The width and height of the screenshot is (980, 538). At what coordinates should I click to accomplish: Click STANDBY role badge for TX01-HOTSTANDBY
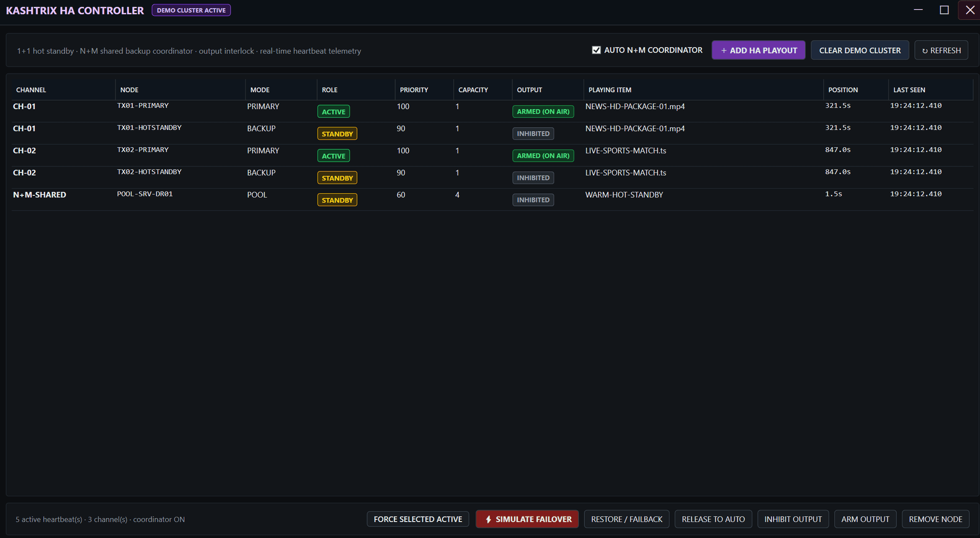tap(337, 134)
